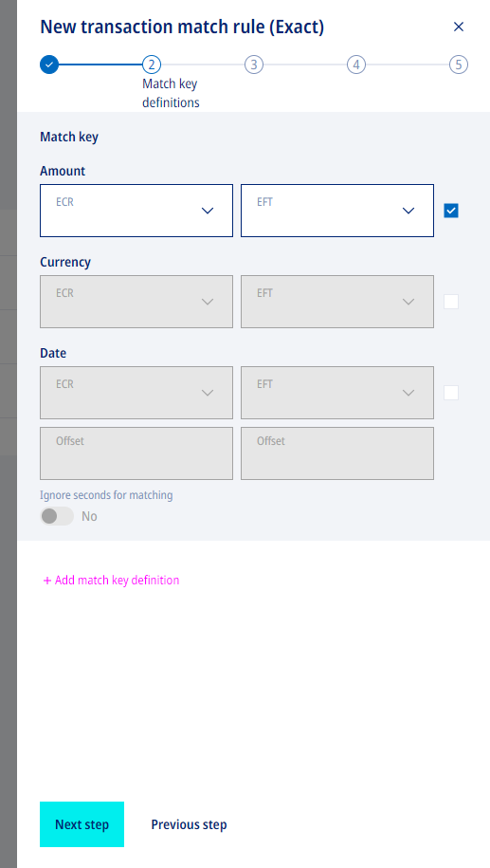This screenshot has width=490, height=868.
Task: Go to completed step 1 checkmark circle
Action: [49, 65]
